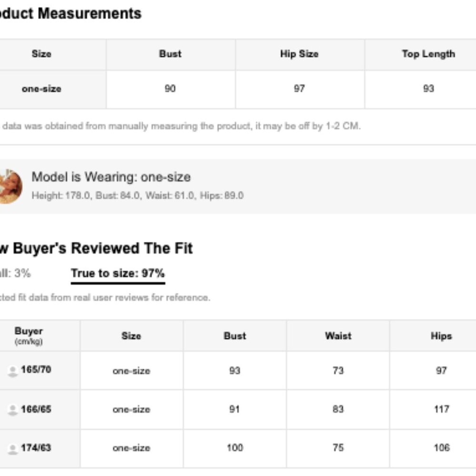Select buyer 165/70 row label

(x=36, y=370)
